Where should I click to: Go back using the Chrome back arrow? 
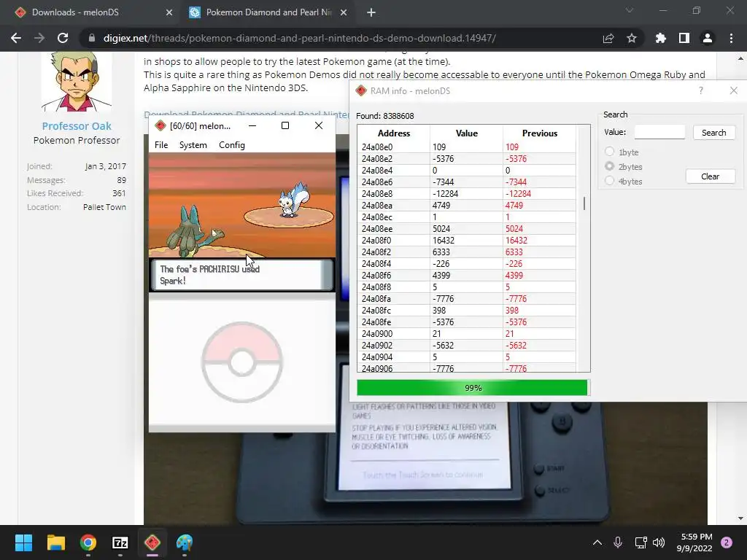[x=16, y=38]
